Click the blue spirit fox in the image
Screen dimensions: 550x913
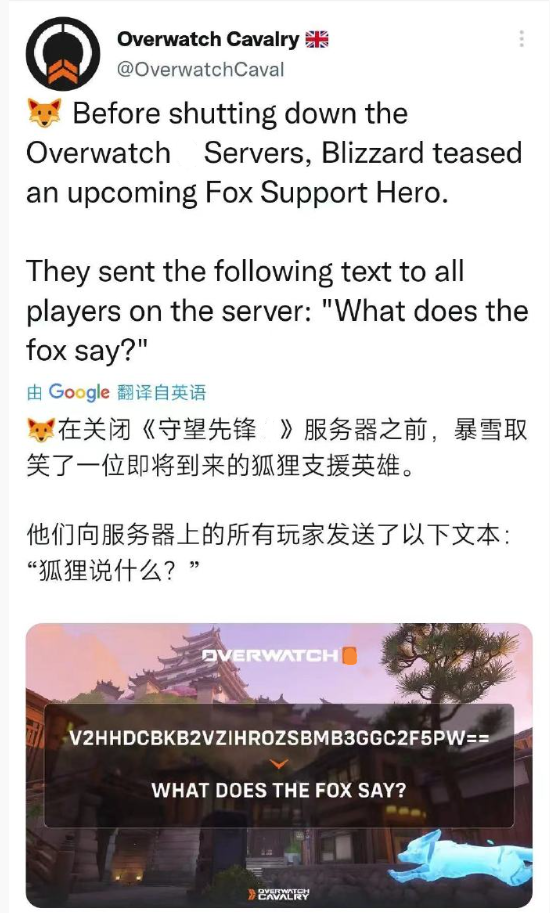point(460,859)
